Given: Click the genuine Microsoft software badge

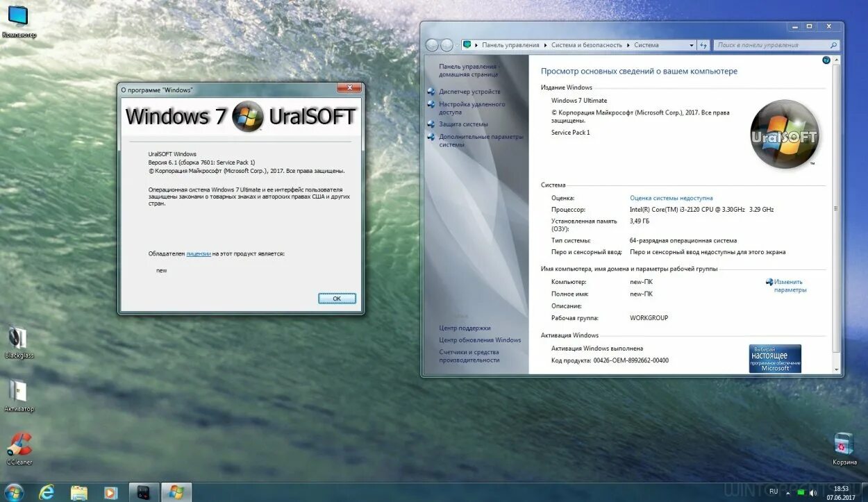Looking at the screenshot, I should coord(775,358).
